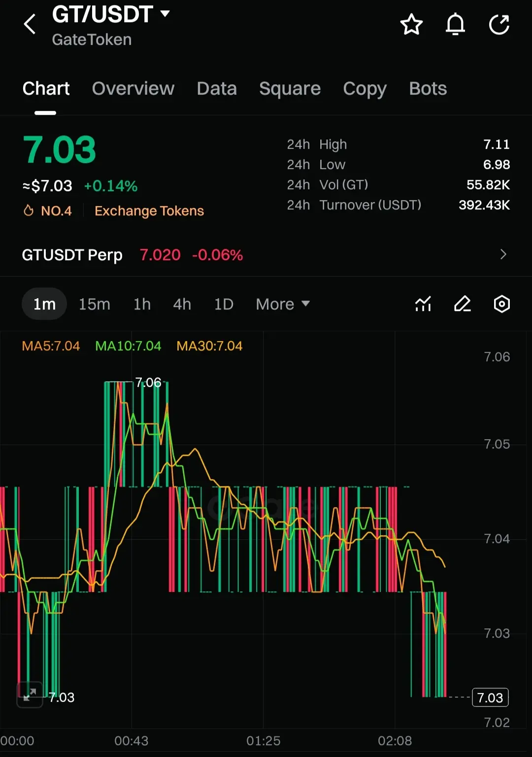The height and width of the screenshot is (757, 532).
Task: Tap the flame icon beside NO.4
Action: click(29, 210)
